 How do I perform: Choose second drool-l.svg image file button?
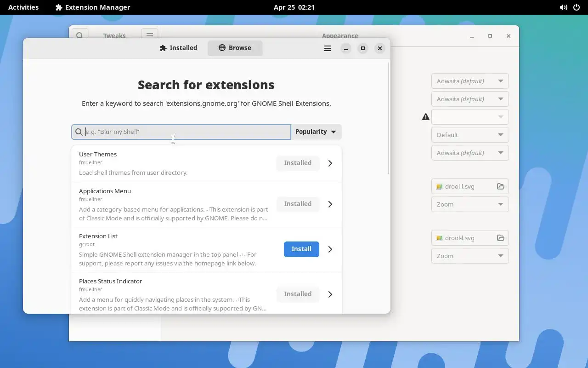point(470,238)
